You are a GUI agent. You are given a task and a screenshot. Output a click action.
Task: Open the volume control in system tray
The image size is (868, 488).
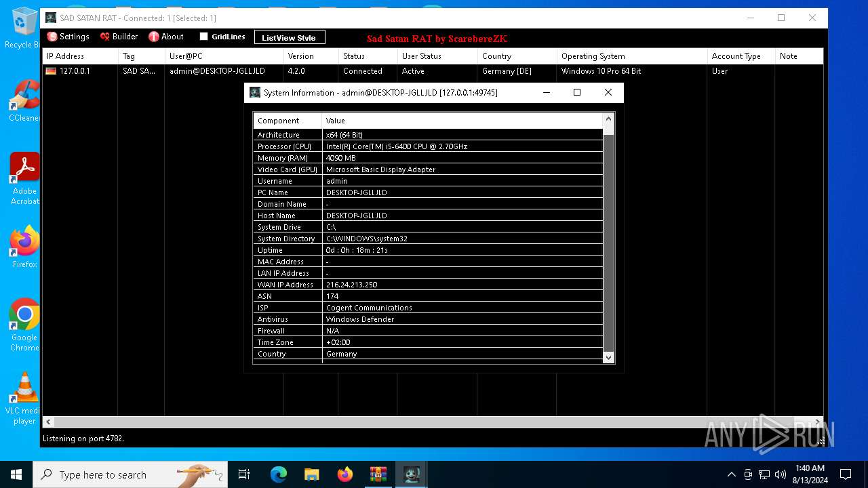[781, 474]
